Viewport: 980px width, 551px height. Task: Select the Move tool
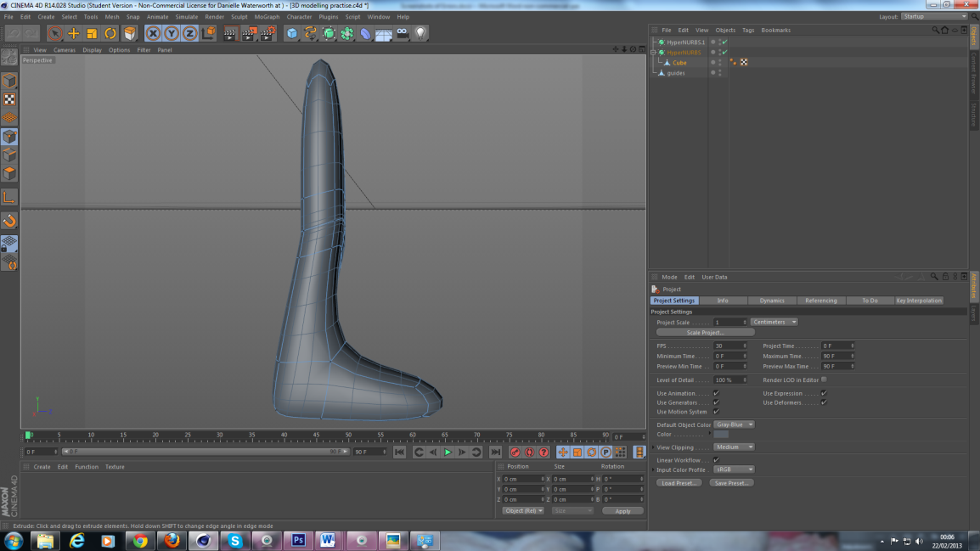coord(72,32)
